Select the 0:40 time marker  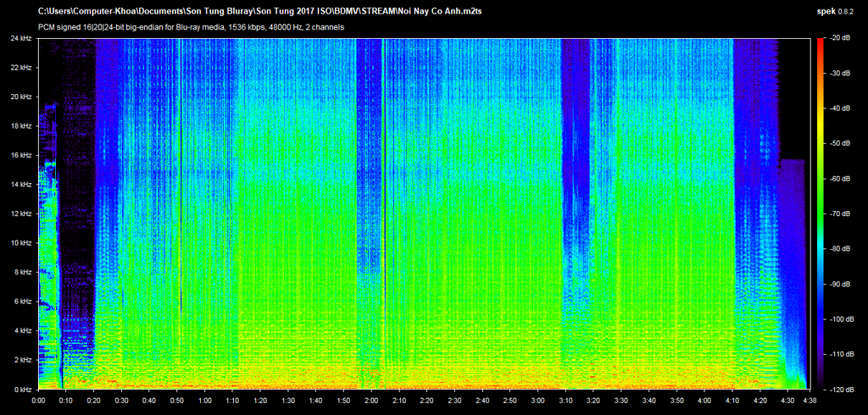coord(149,400)
